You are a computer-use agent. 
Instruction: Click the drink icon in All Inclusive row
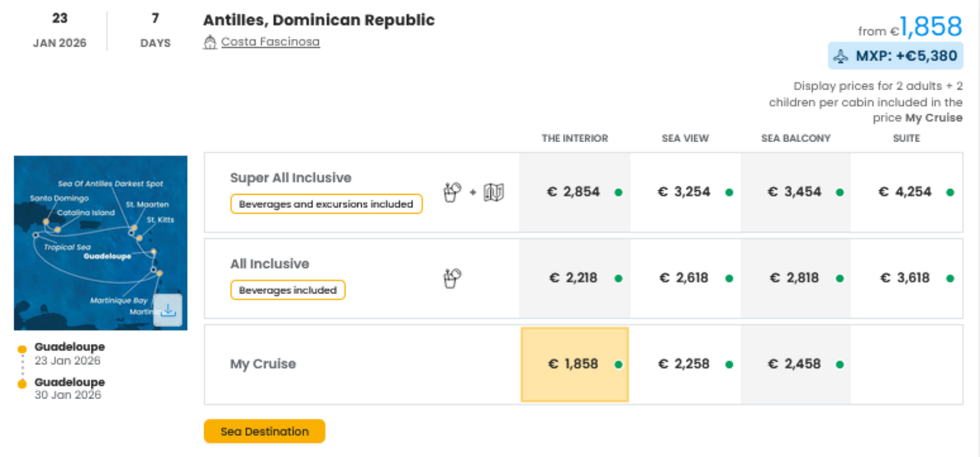[452, 278]
